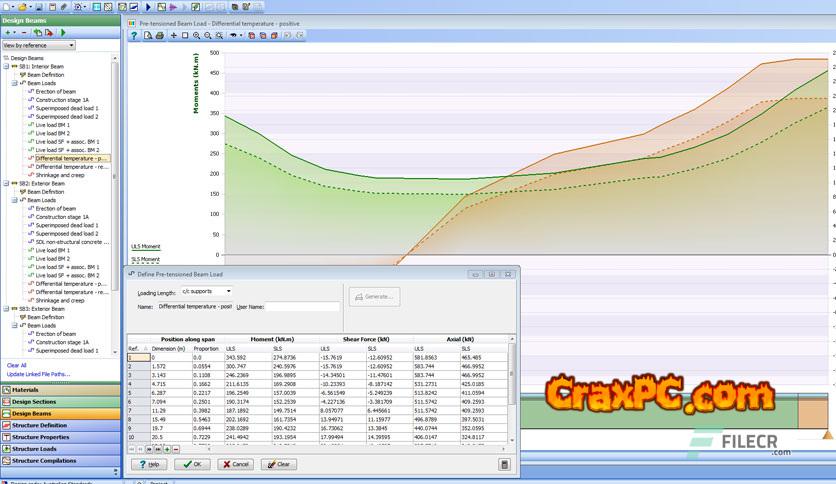Viewport: 836px width, 484px height.
Task: Click the red remove row button below table
Action: [176, 450]
